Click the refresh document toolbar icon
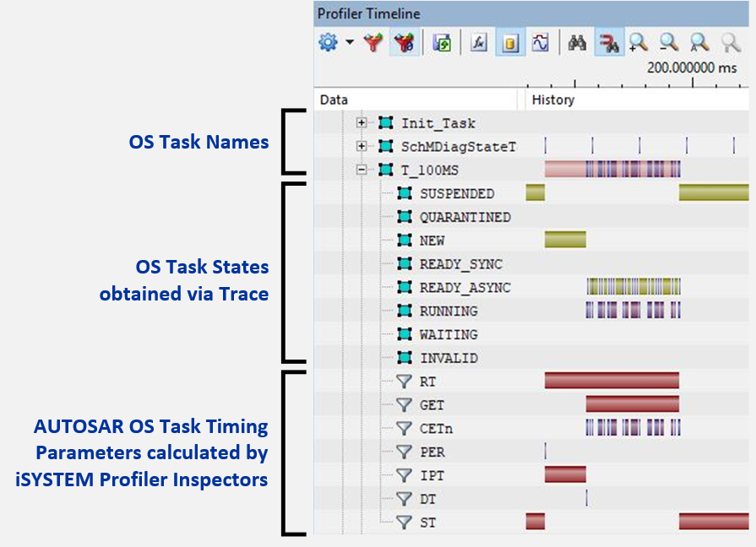The width and height of the screenshot is (756, 547). (x=442, y=43)
